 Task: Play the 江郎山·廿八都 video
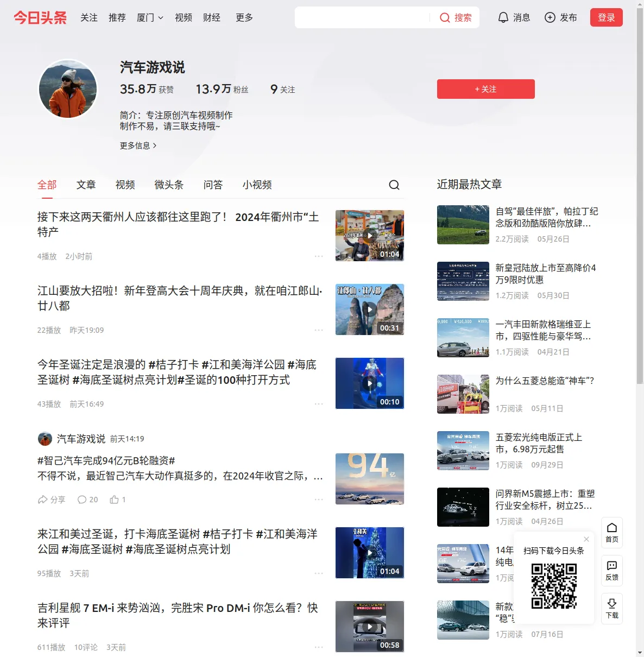(370, 309)
